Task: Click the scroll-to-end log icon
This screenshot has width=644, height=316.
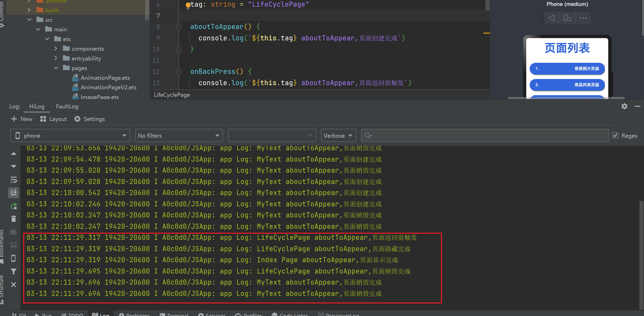Action: point(14,192)
